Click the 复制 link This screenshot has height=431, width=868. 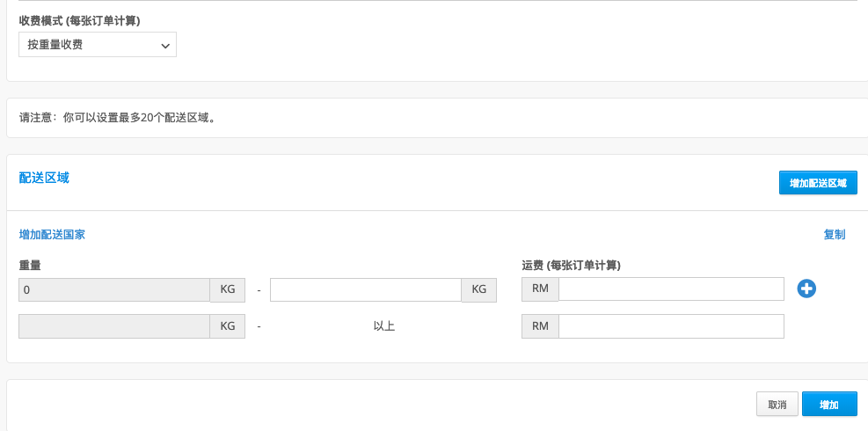click(x=835, y=234)
